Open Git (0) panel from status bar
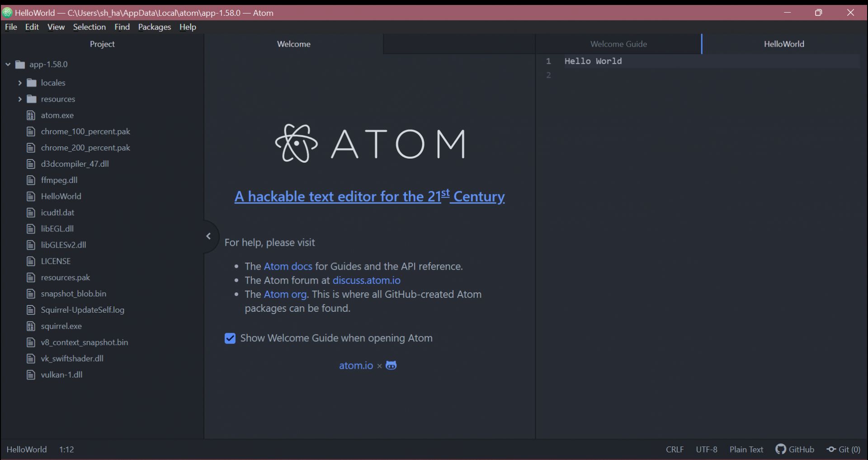 point(844,449)
